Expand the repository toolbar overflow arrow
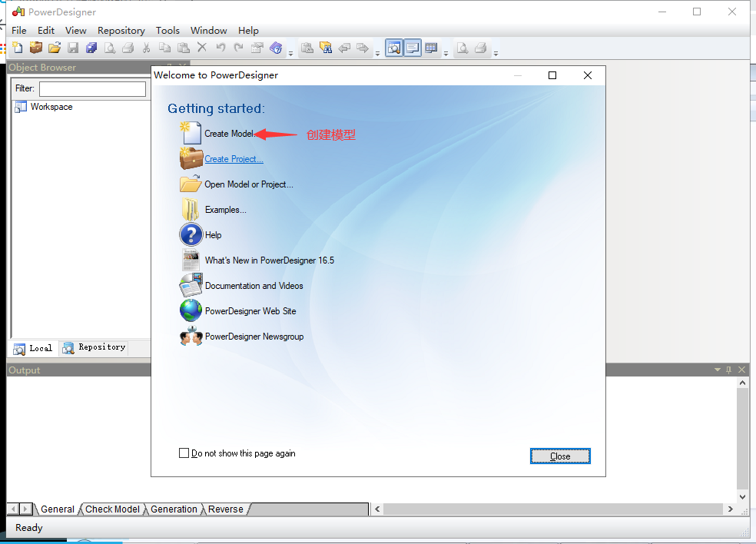The height and width of the screenshot is (544, 756). [x=377, y=54]
